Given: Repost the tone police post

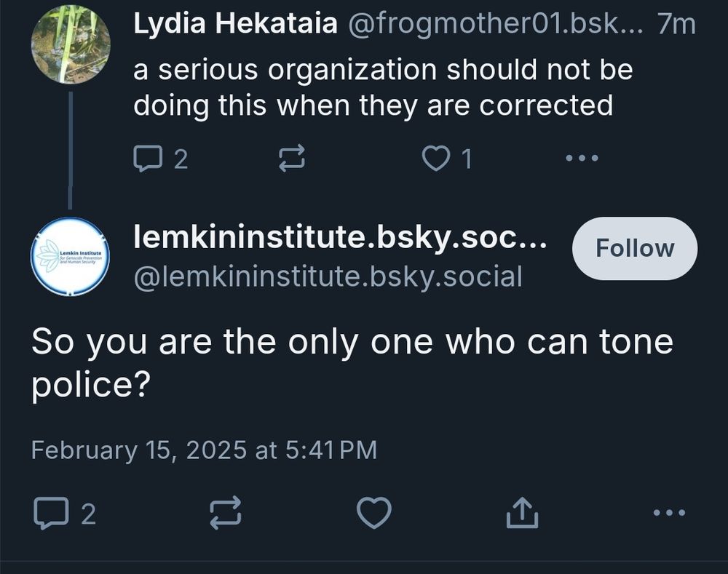Looking at the screenshot, I should coord(225,514).
